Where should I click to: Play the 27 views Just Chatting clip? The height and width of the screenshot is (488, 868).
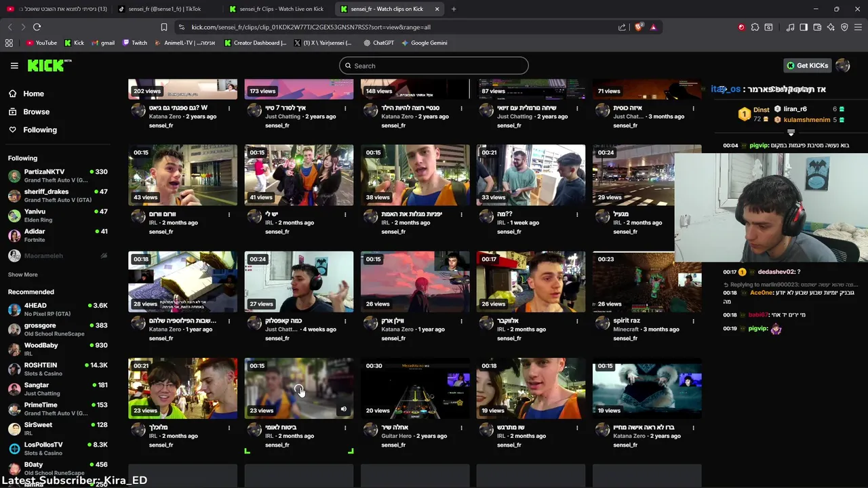coord(299,281)
